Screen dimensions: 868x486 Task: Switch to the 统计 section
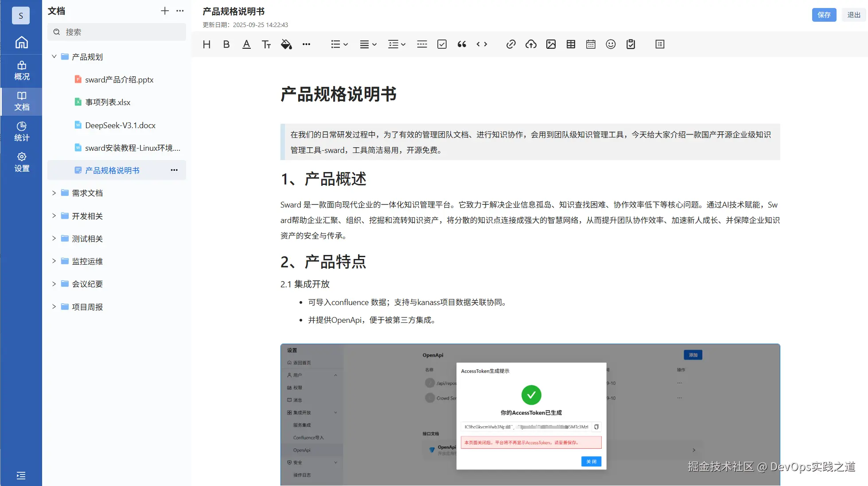coord(21,131)
